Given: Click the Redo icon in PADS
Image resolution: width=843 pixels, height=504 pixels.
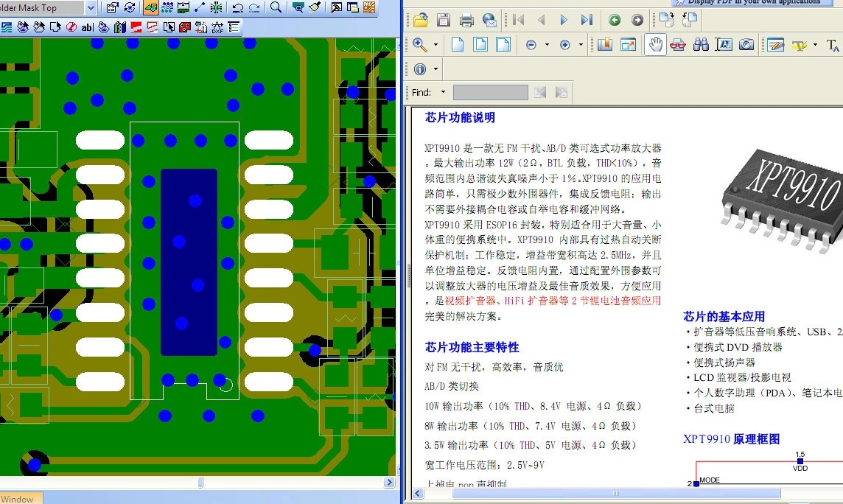Looking at the screenshot, I should tap(253, 7).
